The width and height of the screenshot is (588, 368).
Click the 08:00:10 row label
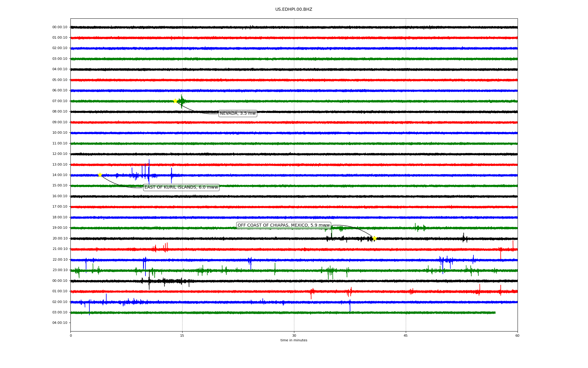tap(60, 112)
